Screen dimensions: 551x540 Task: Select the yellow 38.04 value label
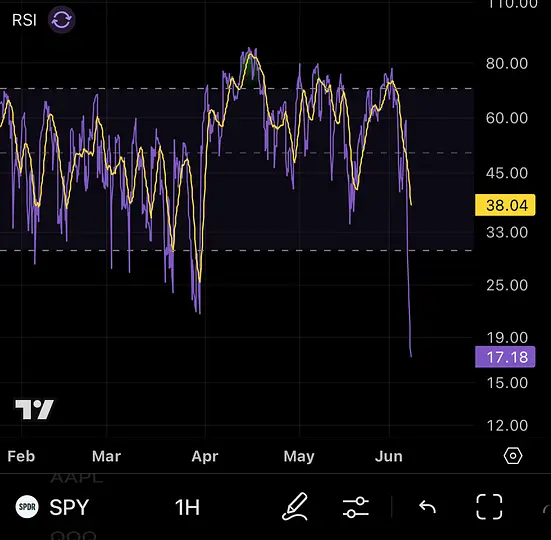pos(505,205)
